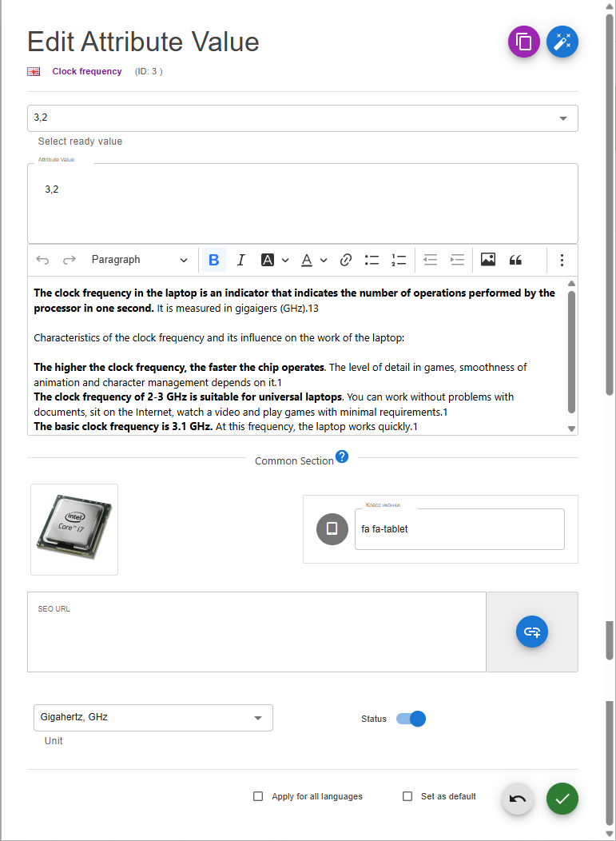Click the purple copy icon button
Viewport: 616px width, 841px height.
pos(524,42)
